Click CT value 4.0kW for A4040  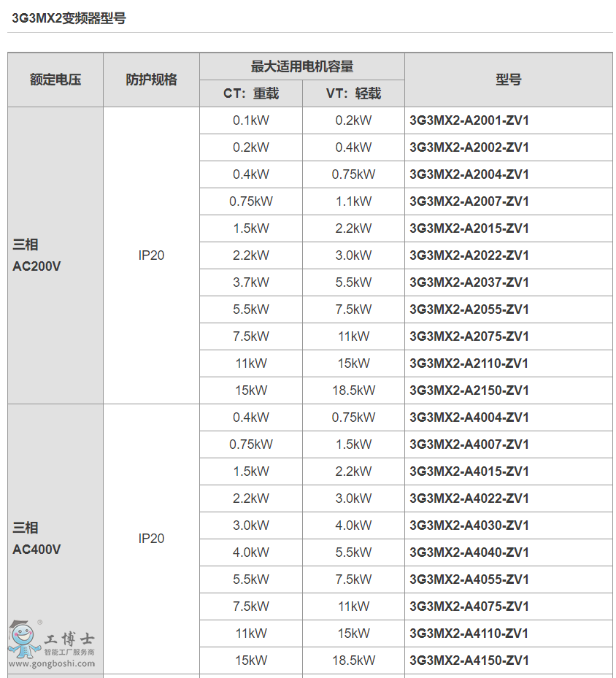point(251,552)
